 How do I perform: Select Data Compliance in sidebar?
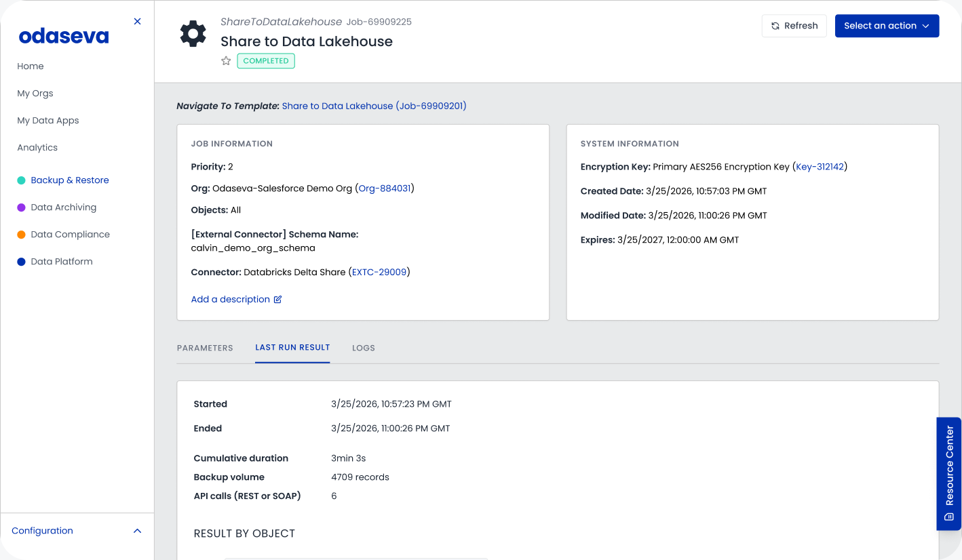[71, 235]
